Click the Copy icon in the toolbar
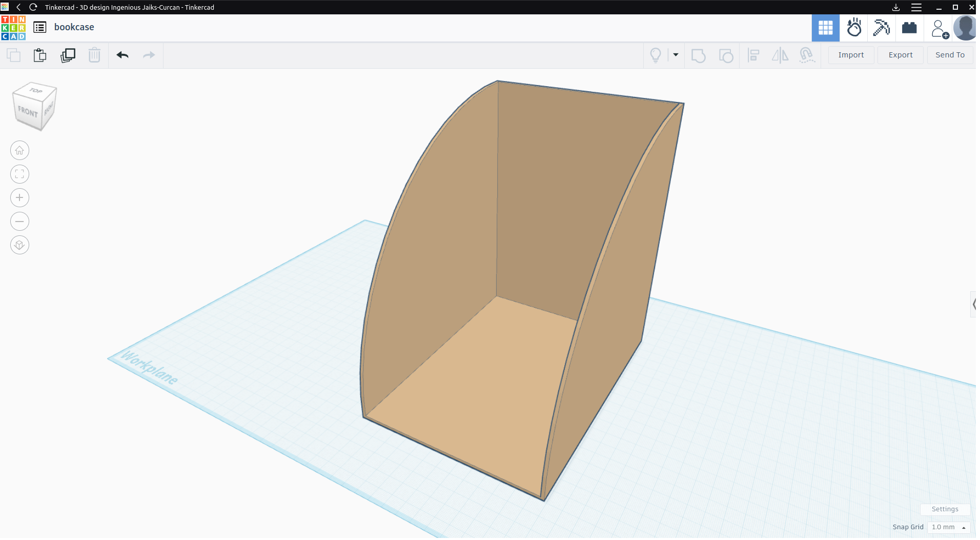Image resolution: width=980 pixels, height=540 pixels. click(x=13, y=55)
